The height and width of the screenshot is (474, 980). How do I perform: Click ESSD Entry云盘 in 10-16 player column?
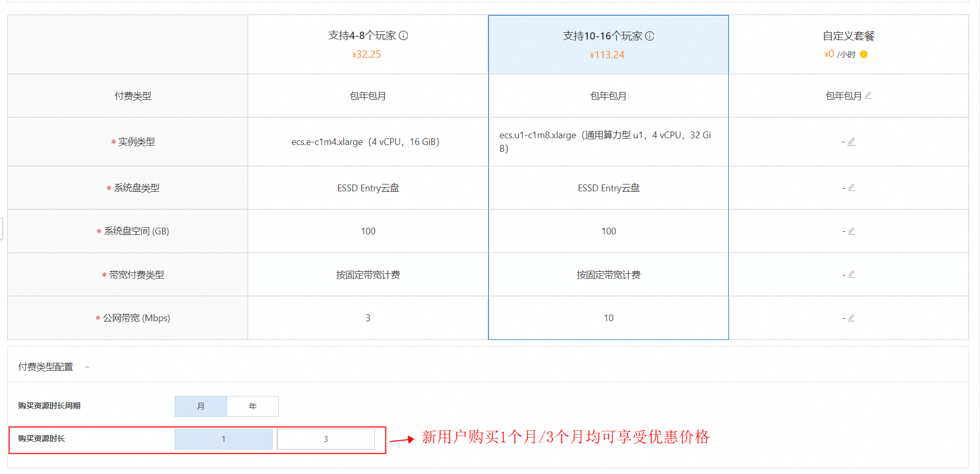(x=609, y=188)
